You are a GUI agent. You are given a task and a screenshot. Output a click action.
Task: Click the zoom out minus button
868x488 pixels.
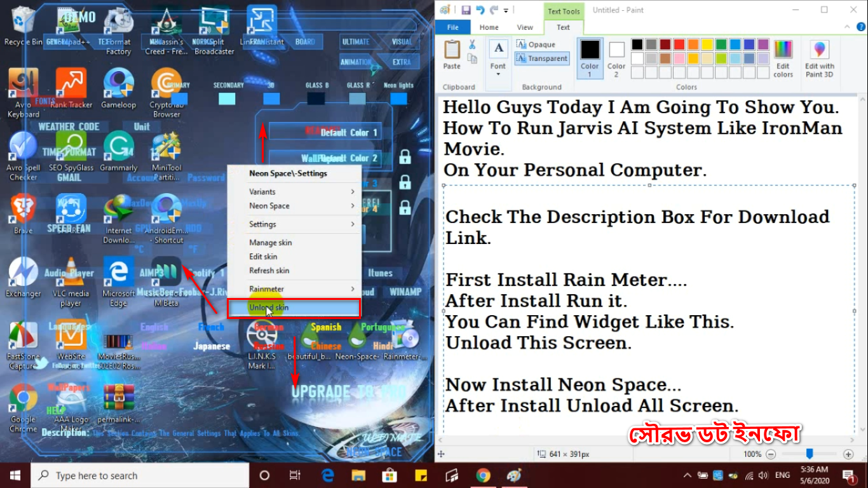(x=771, y=454)
